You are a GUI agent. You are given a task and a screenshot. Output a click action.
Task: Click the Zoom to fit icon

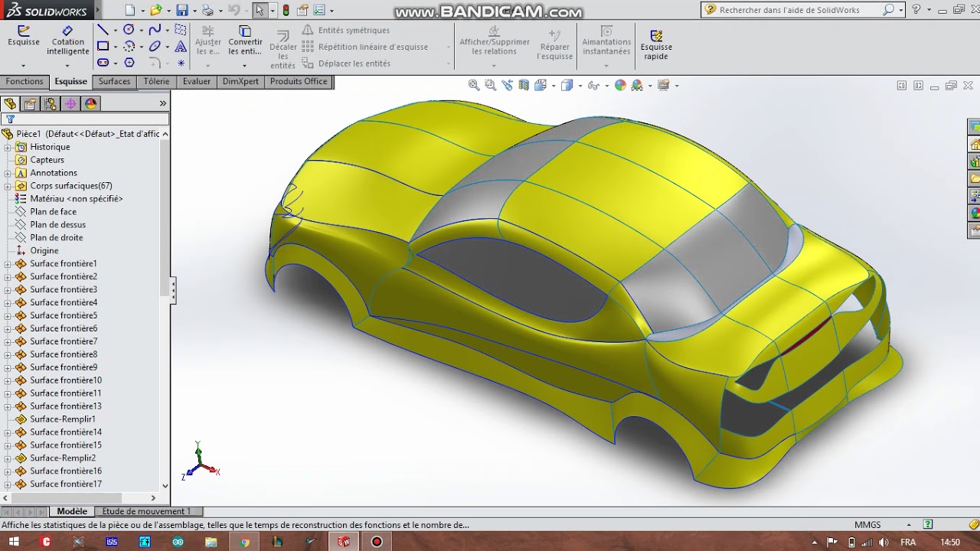pos(474,86)
